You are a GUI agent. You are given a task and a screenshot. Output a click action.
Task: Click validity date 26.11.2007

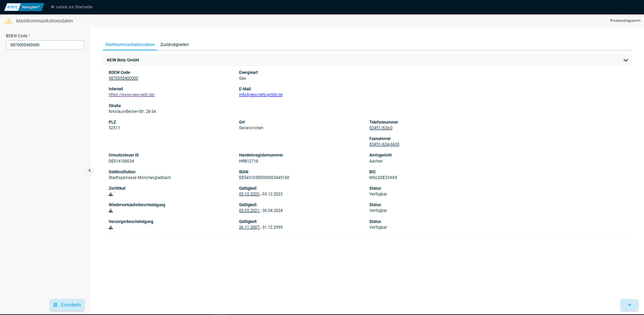(249, 227)
